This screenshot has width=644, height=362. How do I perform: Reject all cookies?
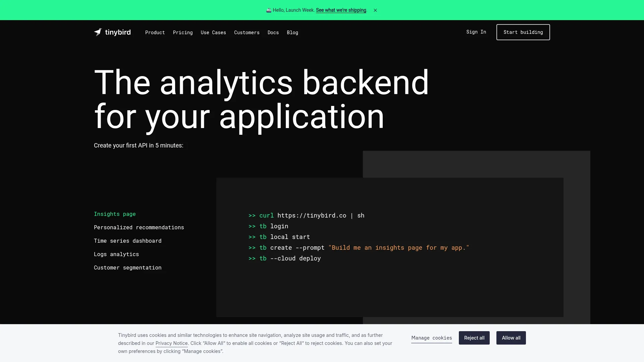click(x=474, y=338)
